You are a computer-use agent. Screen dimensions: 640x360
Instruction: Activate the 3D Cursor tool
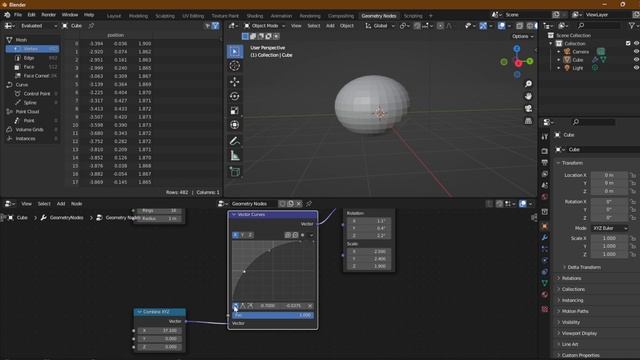[x=235, y=66]
